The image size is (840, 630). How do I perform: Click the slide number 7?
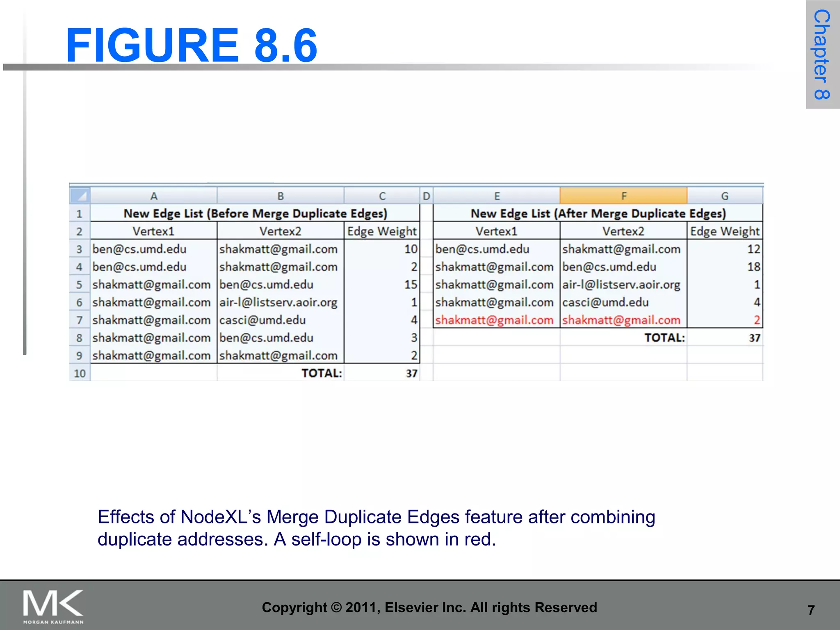coord(811,610)
